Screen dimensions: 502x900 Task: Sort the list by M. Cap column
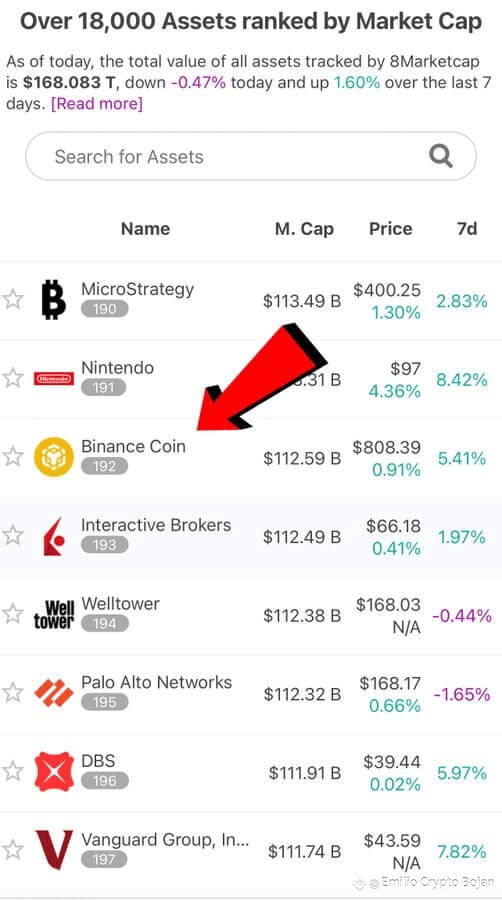tap(304, 228)
